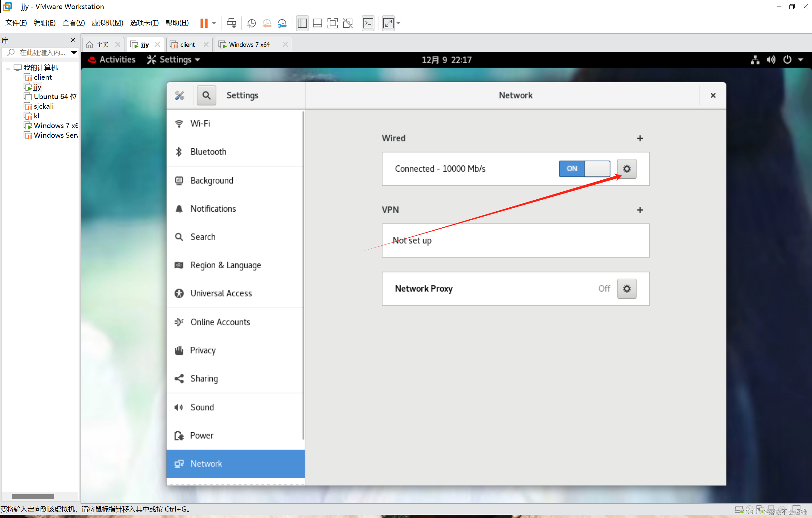Click the library search input field
Image resolution: width=812 pixels, height=518 pixels.
(x=42, y=53)
